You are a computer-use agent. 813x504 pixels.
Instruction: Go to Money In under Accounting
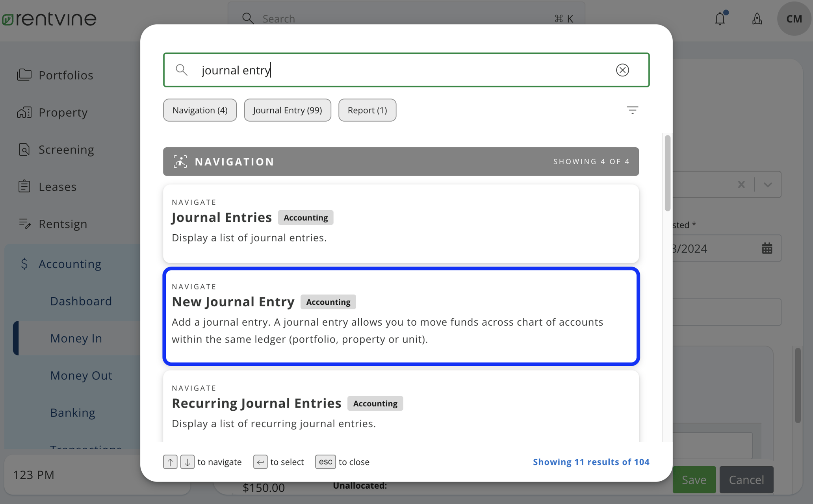pos(76,338)
